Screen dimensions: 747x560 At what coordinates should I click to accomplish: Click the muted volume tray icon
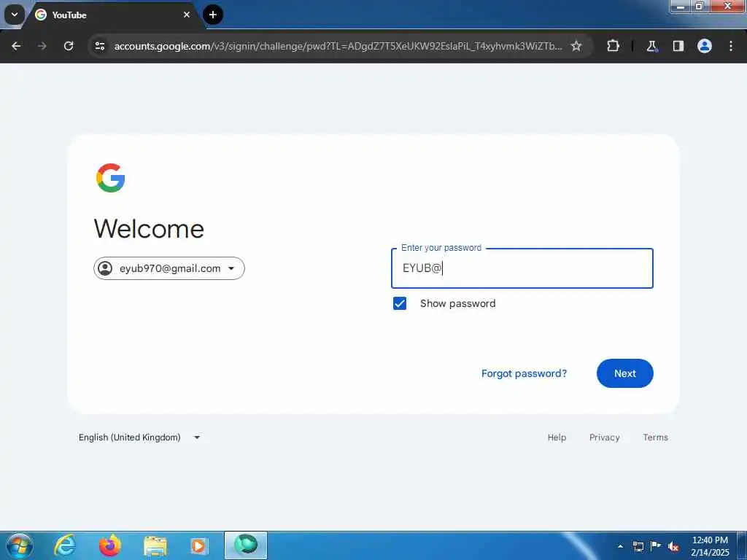[x=673, y=546]
